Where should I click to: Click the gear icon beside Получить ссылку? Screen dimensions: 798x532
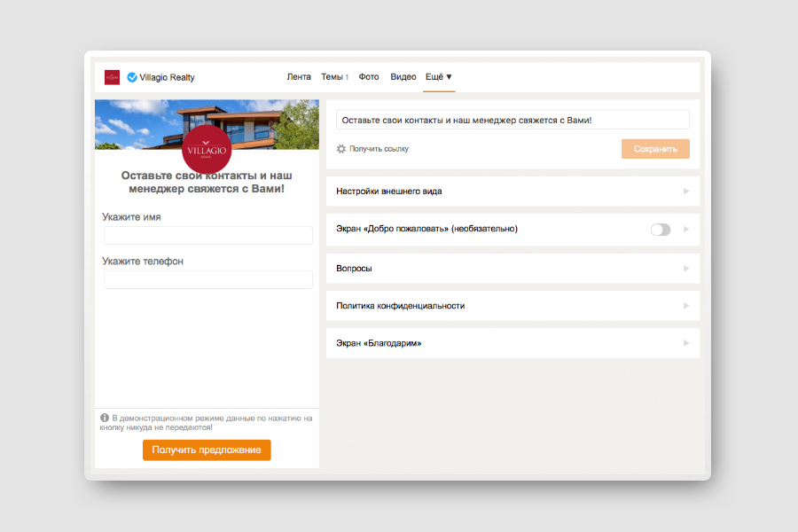coord(341,149)
